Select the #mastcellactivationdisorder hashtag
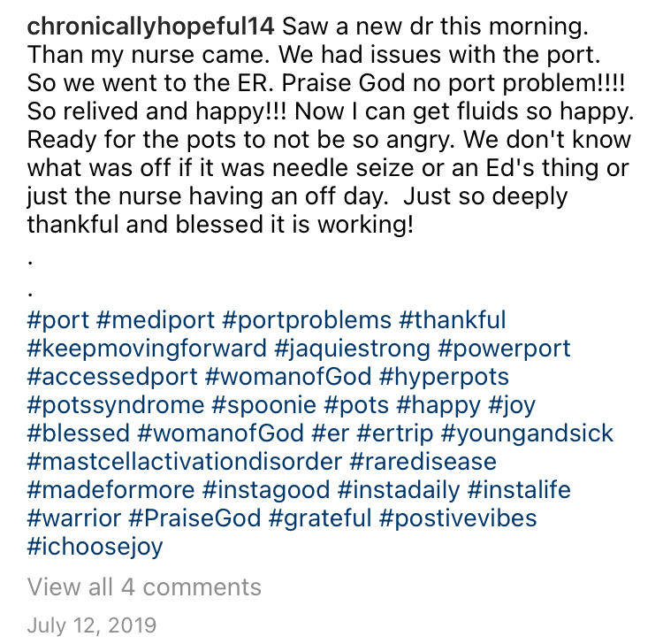Screen dimensions: 663x644 click(185, 461)
